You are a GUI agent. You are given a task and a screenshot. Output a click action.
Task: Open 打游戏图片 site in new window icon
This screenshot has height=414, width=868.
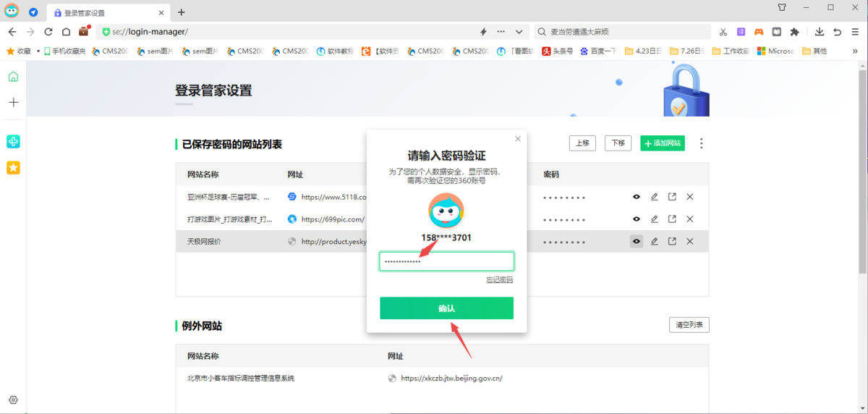tap(672, 219)
